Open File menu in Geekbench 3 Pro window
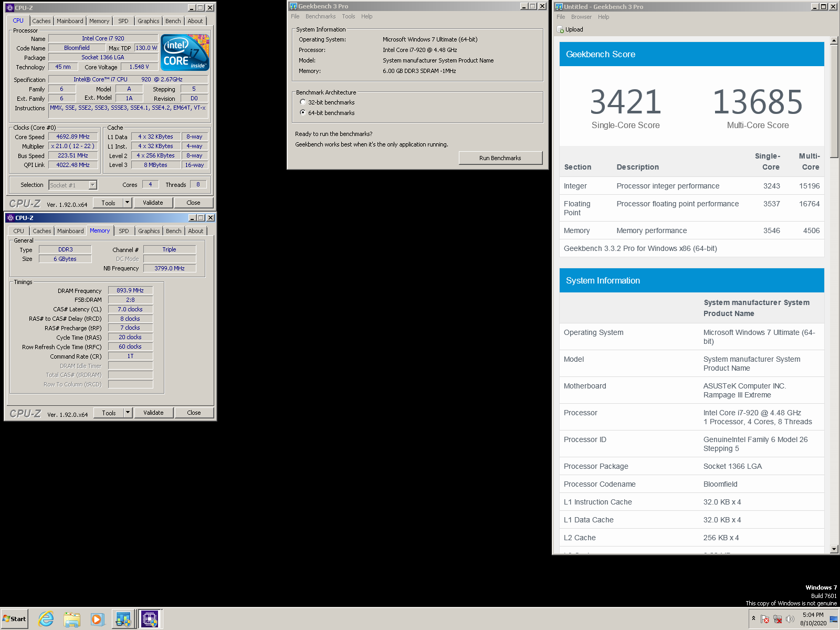The width and height of the screenshot is (840, 630). coord(295,16)
